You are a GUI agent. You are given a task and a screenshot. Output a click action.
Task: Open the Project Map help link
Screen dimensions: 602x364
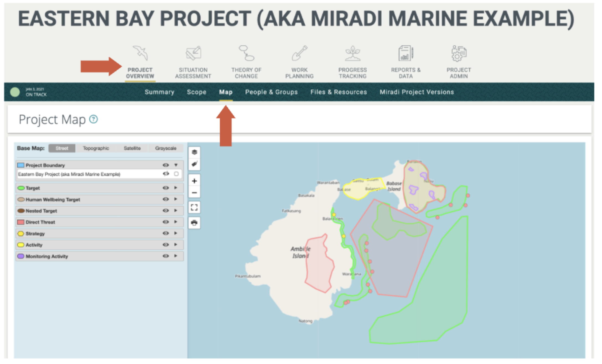click(94, 119)
